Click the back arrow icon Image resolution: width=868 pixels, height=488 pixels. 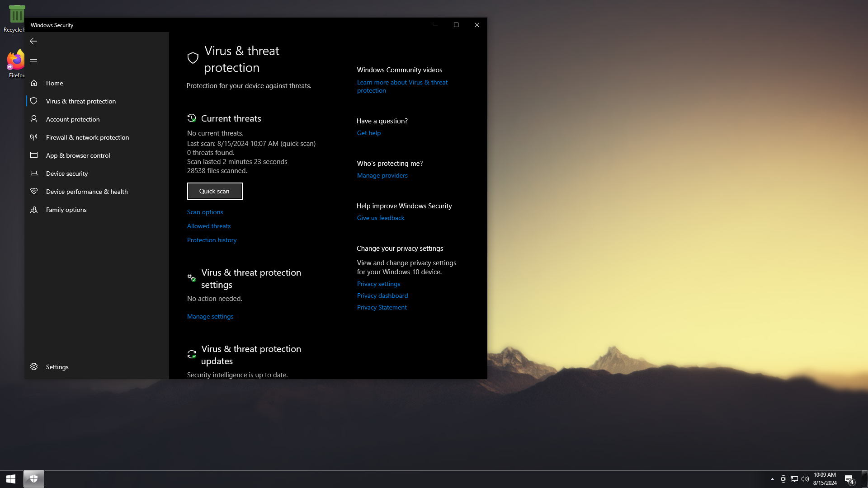point(33,41)
